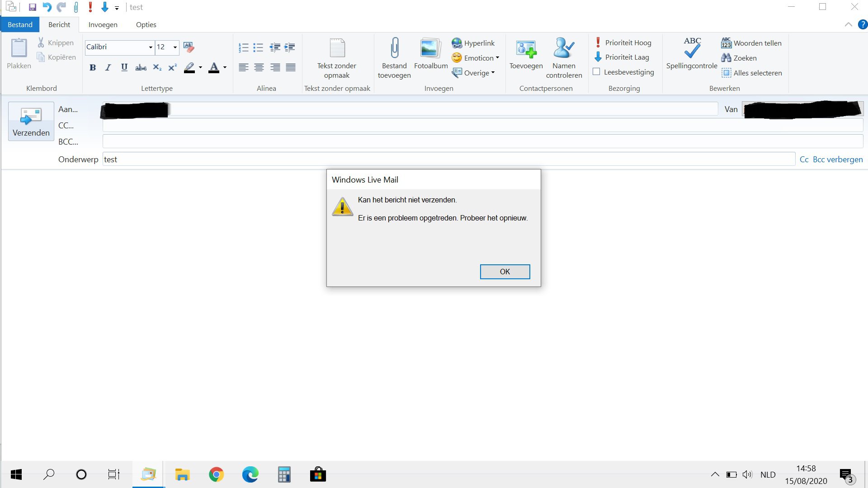868x488 pixels.
Task: Click Namen controleren contact icon
Action: [x=564, y=49]
